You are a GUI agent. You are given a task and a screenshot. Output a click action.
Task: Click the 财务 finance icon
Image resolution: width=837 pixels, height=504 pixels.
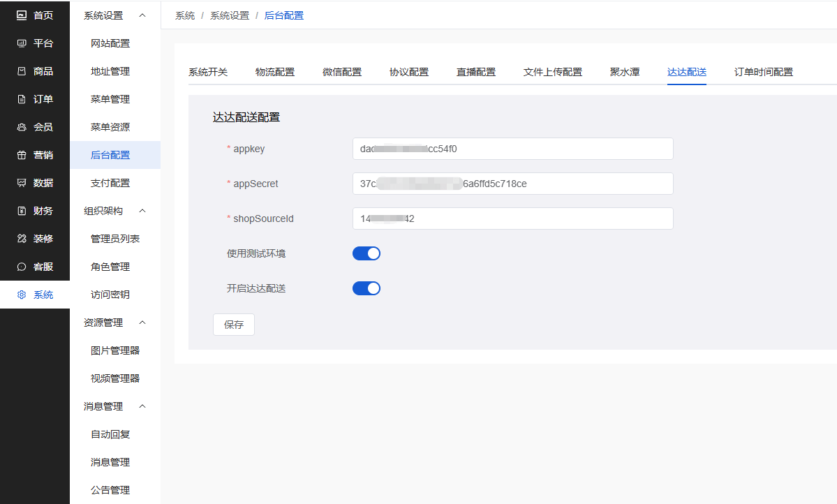pyautogui.click(x=22, y=211)
